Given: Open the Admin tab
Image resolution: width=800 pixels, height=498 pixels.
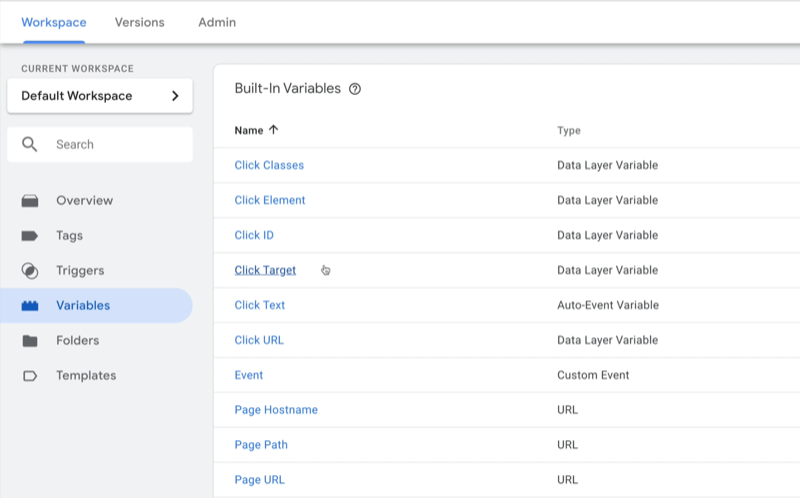Looking at the screenshot, I should (x=217, y=22).
